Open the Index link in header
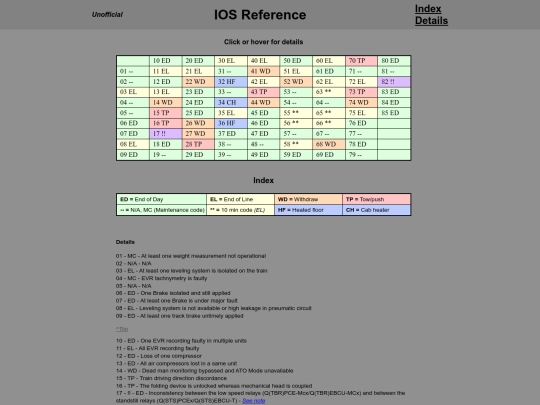Screen dimensions: 540x405 tap(428, 9)
